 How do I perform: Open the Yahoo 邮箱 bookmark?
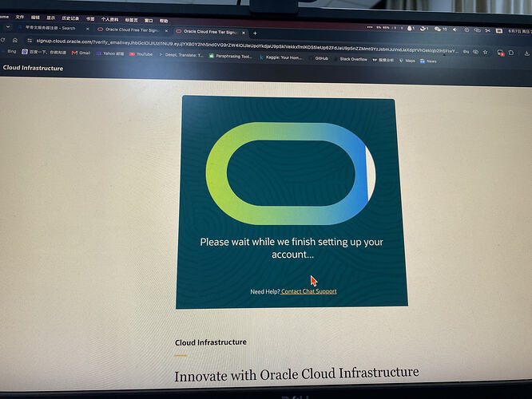[110, 53]
